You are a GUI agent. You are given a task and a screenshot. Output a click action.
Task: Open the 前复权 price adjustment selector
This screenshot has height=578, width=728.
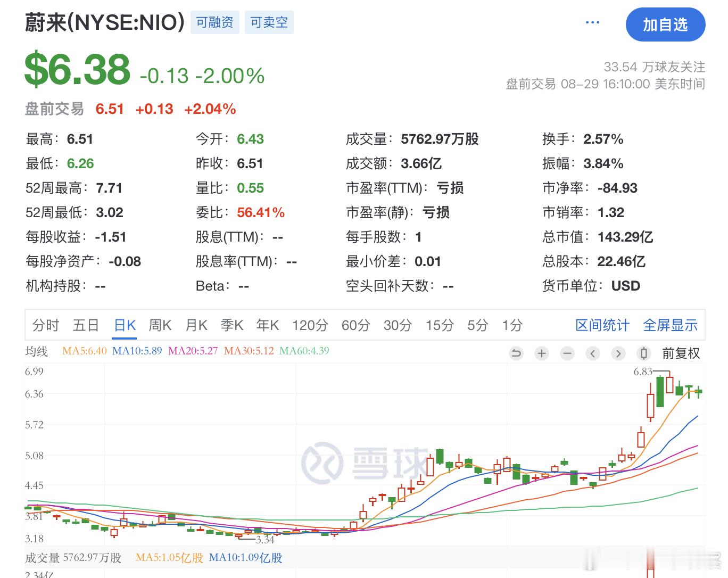coord(681,353)
